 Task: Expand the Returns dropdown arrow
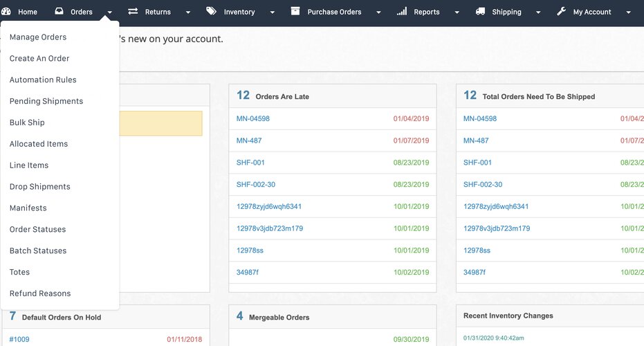(x=188, y=12)
